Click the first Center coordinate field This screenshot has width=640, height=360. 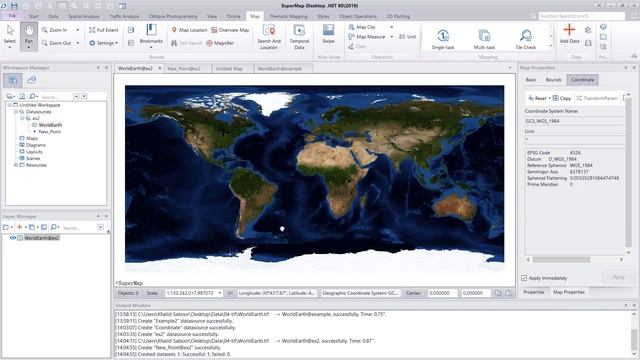click(x=442, y=293)
